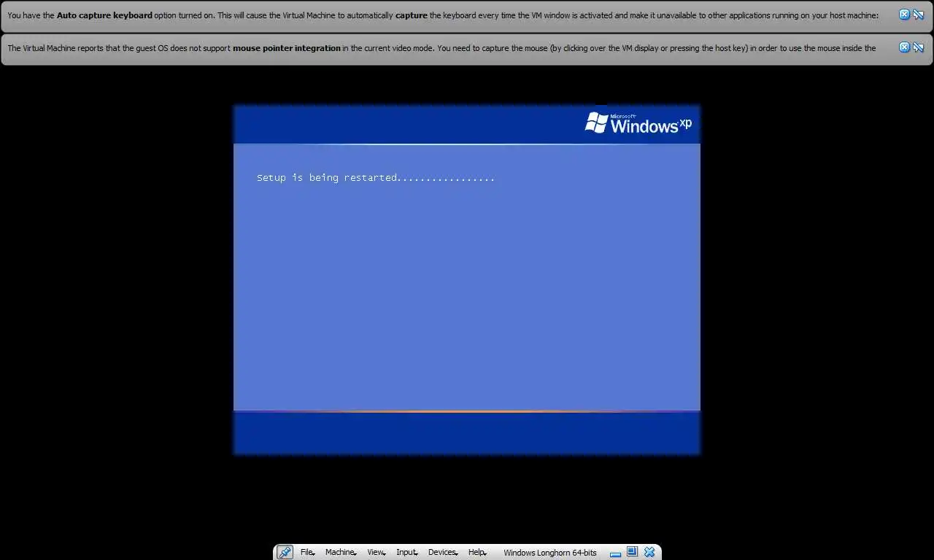
Task: Suppress future mouse pointer integration messages
Action: (x=919, y=47)
